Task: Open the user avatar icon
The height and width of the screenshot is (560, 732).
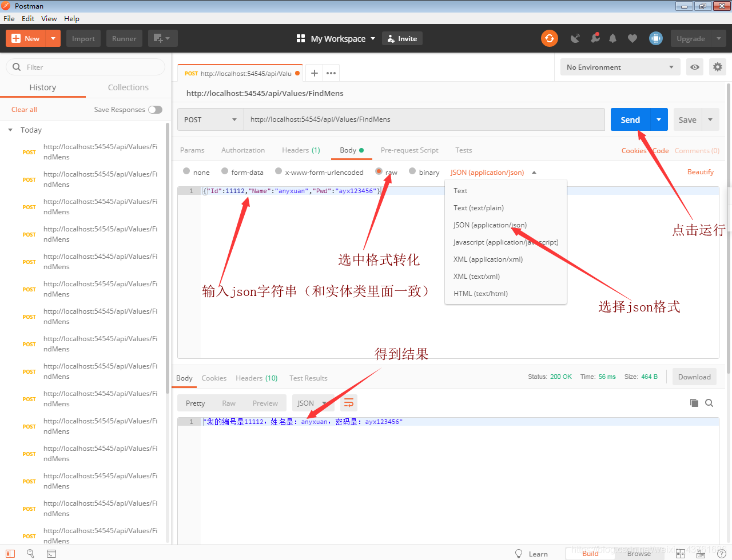Action: (656, 38)
